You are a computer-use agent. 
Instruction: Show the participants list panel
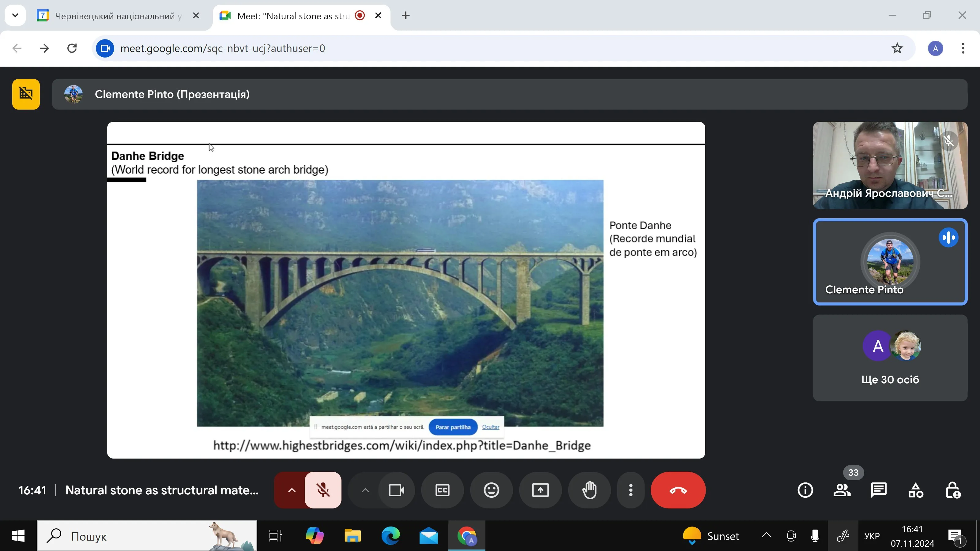click(842, 490)
